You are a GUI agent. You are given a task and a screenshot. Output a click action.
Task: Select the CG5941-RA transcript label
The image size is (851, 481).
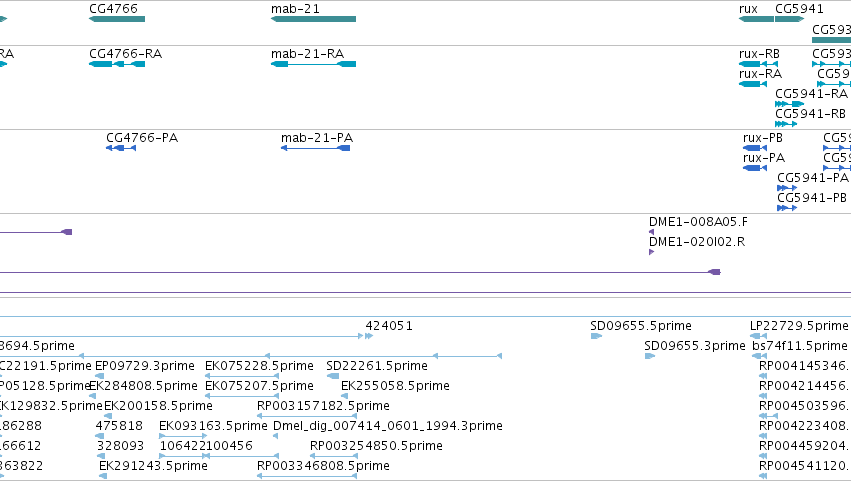tap(811, 94)
